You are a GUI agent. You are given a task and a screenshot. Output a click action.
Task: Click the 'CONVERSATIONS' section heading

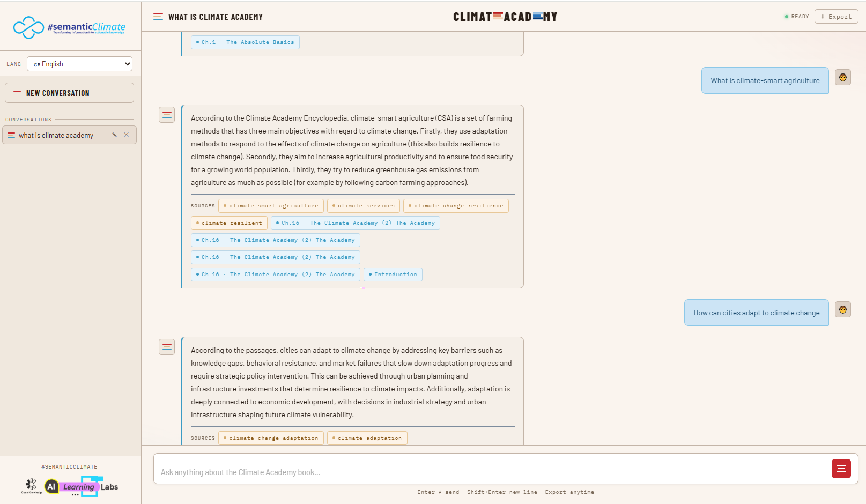(28, 120)
